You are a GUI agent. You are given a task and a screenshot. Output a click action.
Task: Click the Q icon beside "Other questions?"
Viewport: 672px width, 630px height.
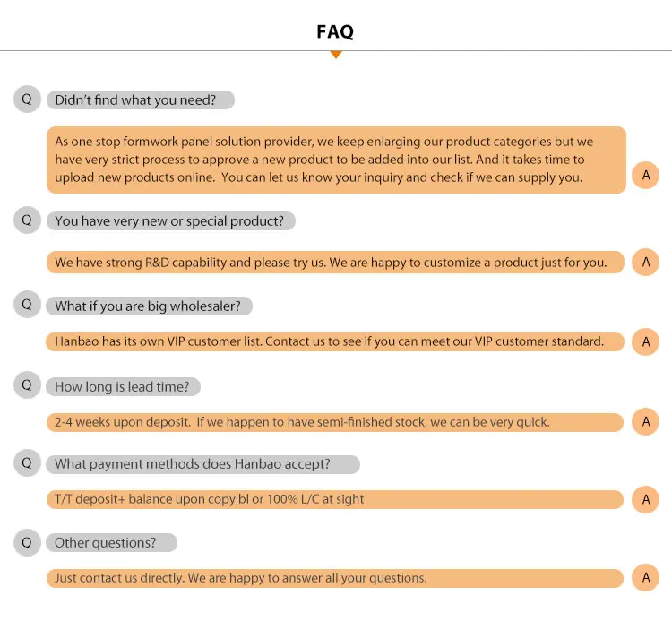pos(27,541)
